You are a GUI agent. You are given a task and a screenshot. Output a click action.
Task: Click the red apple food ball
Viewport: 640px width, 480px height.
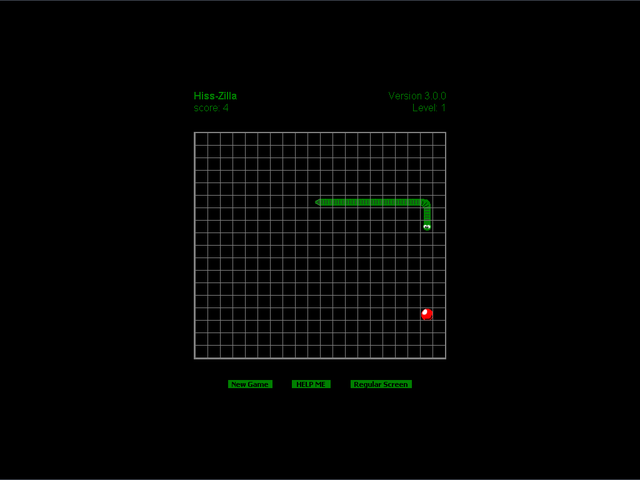pyautogui.click(x=427, y=314)
